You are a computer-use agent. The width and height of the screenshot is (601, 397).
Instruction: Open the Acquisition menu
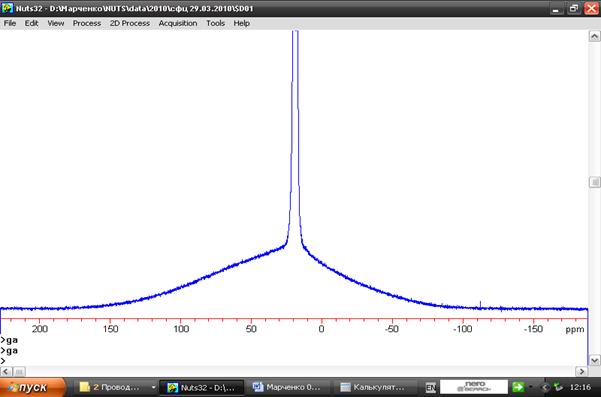tap(178, 23)
